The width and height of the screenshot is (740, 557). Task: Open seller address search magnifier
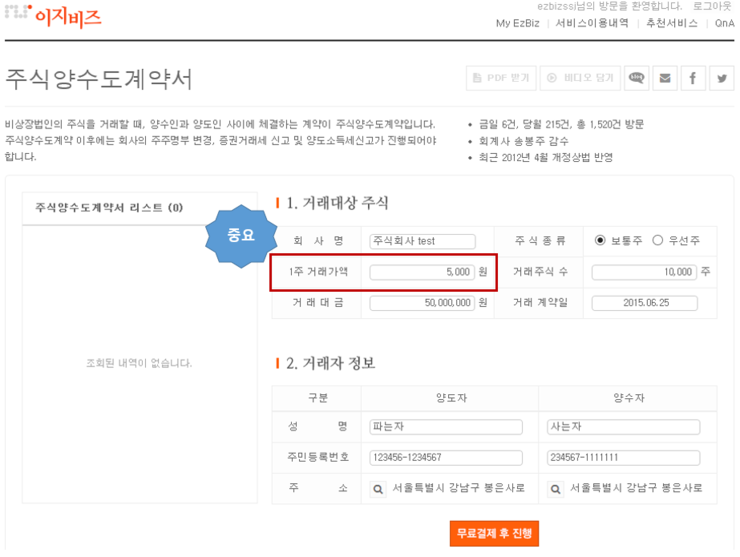tap(378, 489)
